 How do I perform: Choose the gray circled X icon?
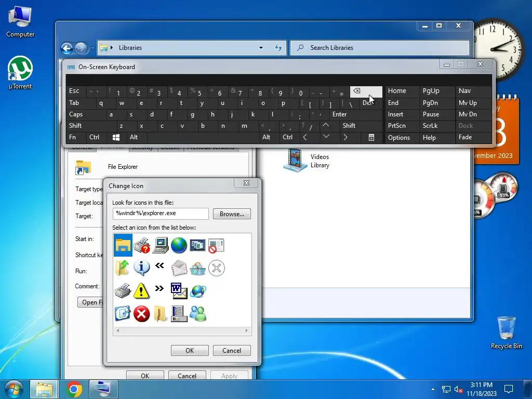coord(216,269)
